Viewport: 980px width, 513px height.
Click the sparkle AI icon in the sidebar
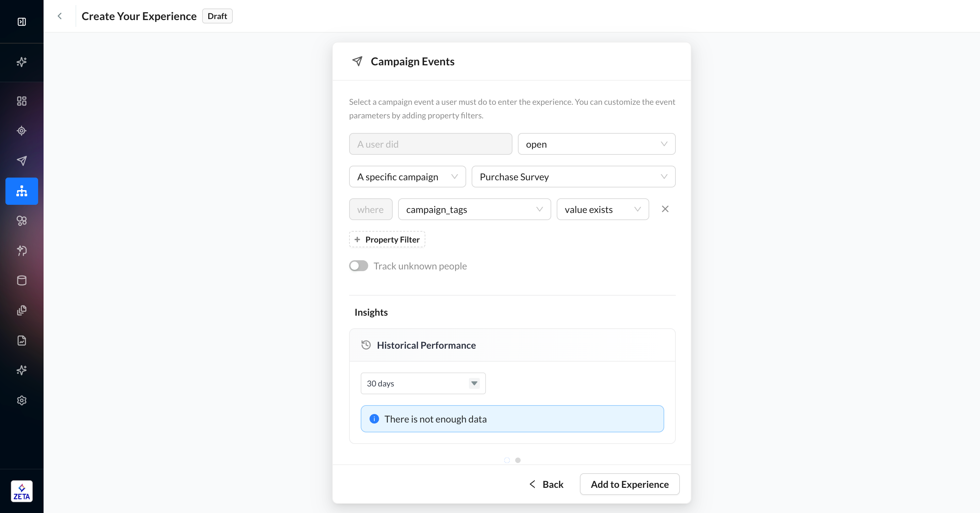[22, 62]
